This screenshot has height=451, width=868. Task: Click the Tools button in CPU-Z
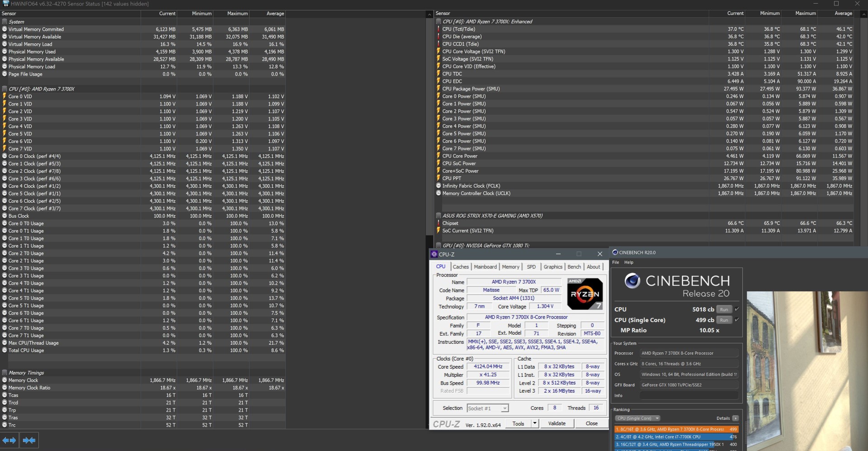click(519, 424)
